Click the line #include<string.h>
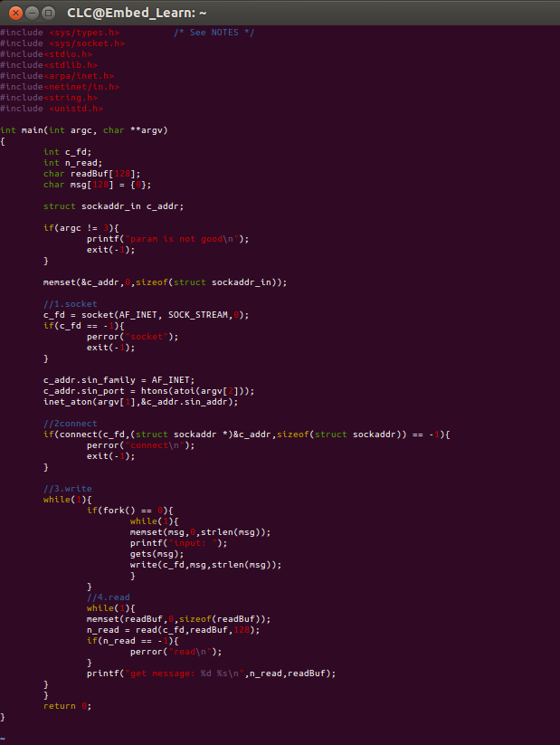560x745 pixels. (x=49, y=98)
